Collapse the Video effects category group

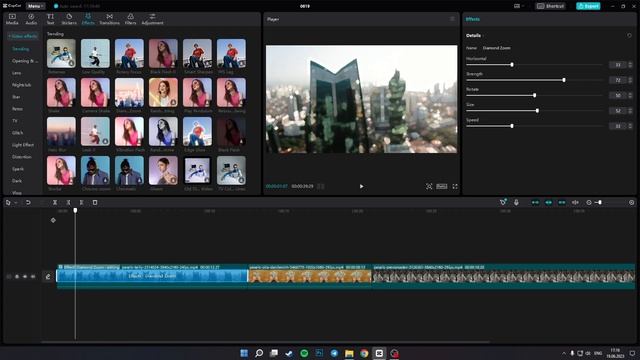[23, 36]
